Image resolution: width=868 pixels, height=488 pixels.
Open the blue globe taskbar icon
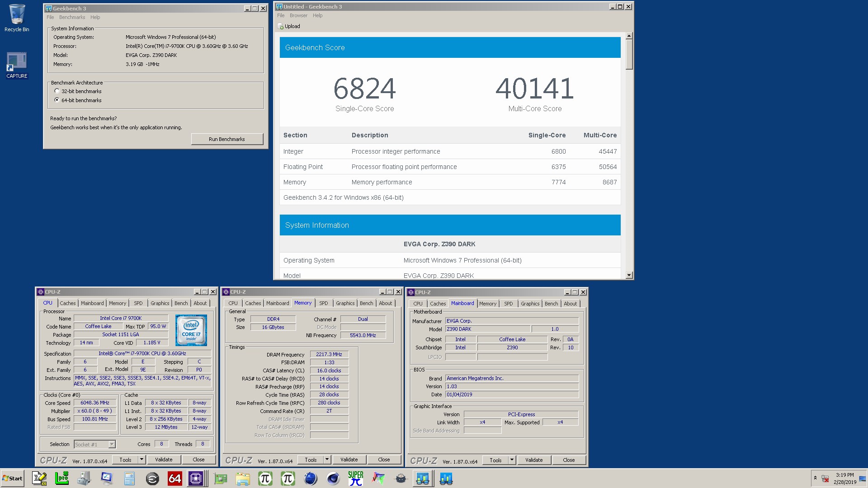[311, 479]
